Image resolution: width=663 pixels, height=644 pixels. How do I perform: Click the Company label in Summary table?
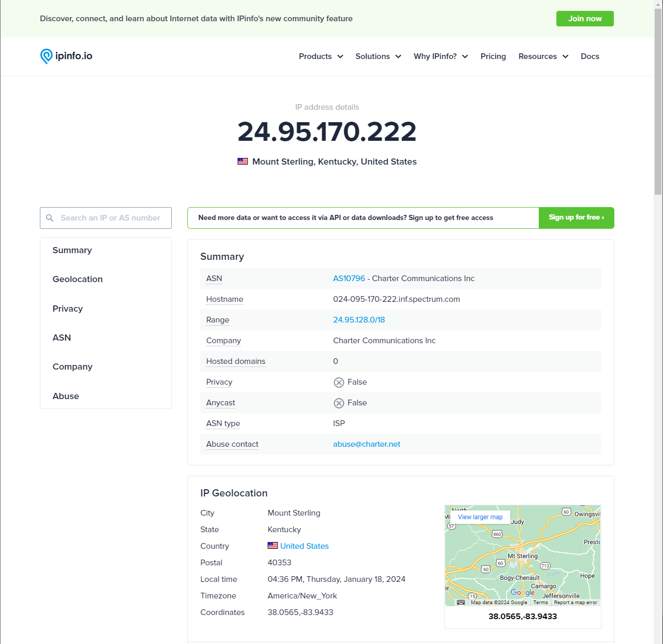224,341
